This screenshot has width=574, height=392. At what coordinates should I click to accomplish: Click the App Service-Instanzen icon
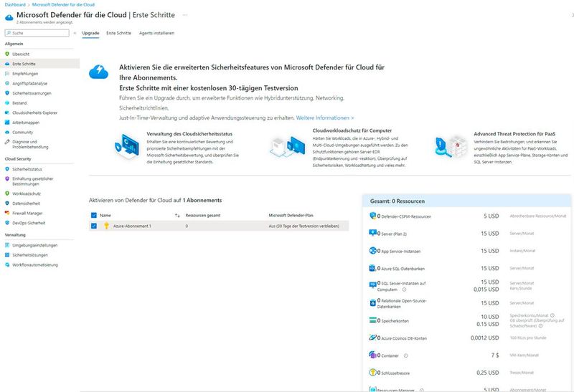[372, 251]
